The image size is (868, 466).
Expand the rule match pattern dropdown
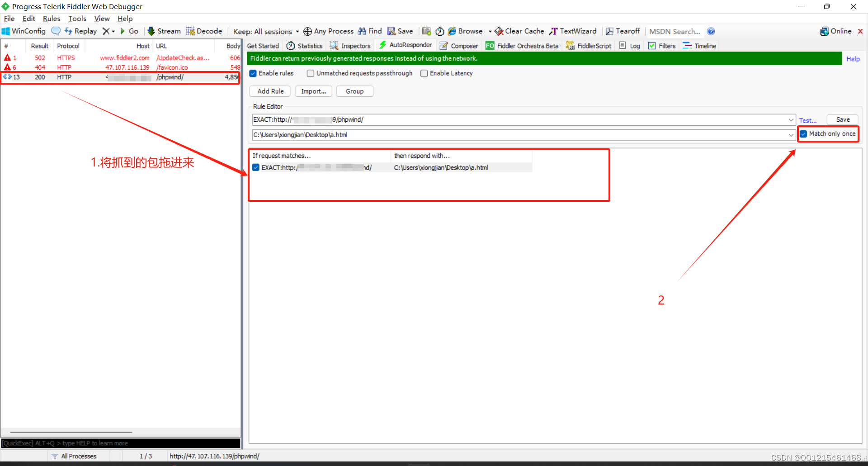pyautogui.click(x=791, y=120)
